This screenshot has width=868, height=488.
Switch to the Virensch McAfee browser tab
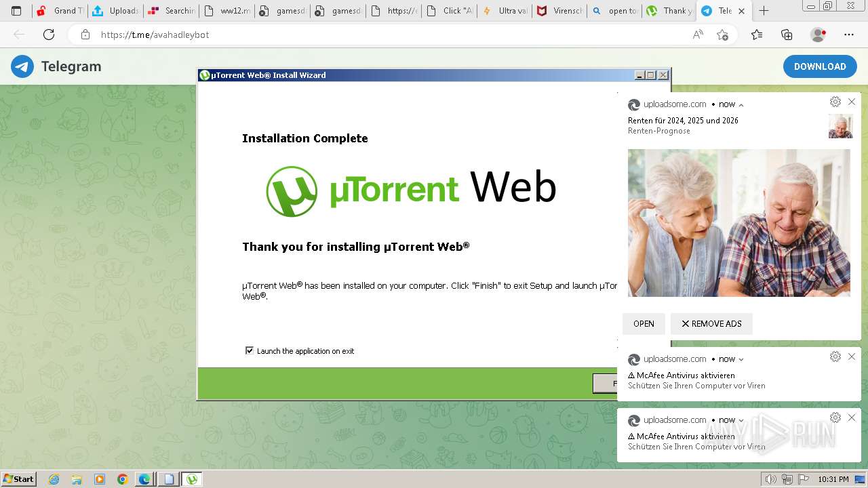(x=560, y=11)
